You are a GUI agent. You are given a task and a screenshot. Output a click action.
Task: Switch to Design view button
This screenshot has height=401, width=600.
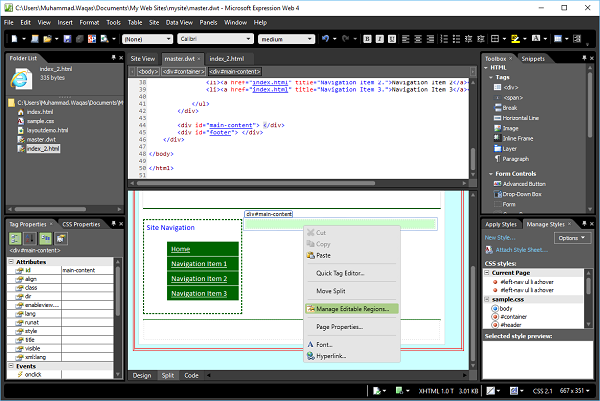(143, 375)
